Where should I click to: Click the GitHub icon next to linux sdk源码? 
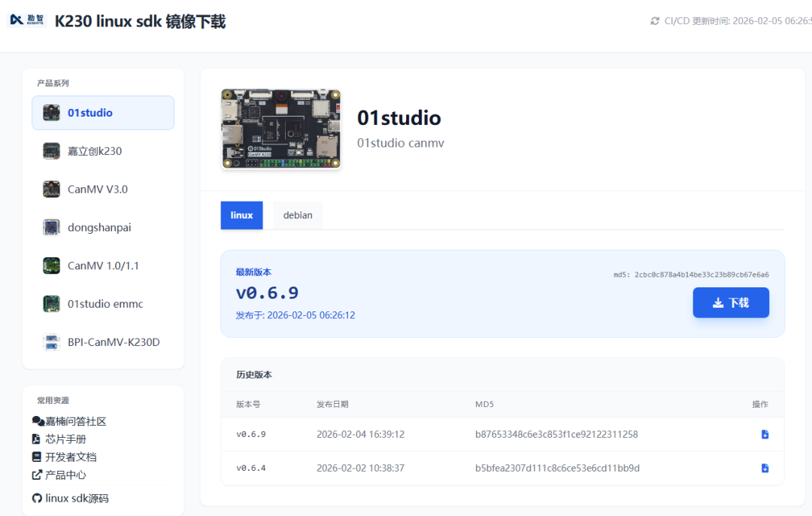click(x=38, y=497)
